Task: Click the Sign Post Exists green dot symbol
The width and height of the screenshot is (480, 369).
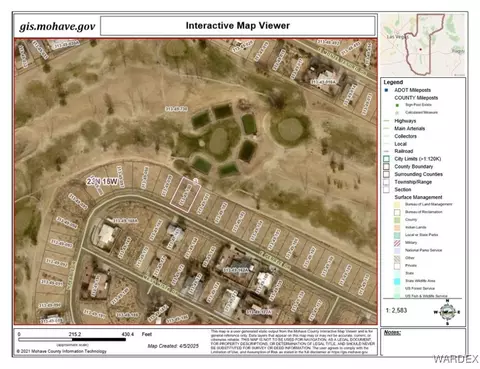Action: (x=397, y=105)
